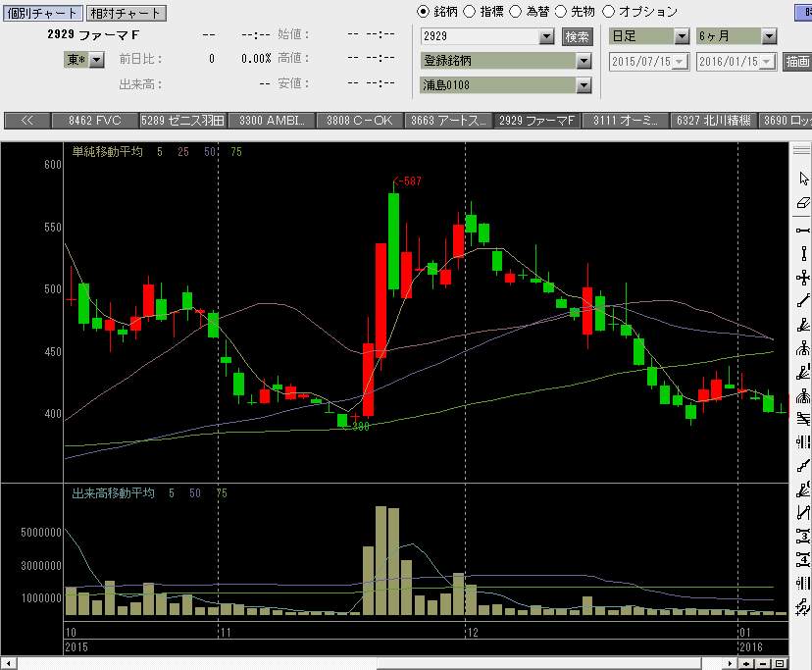Select the crosshair line drawing tool

pyautogui.click(x=802, y=278)
